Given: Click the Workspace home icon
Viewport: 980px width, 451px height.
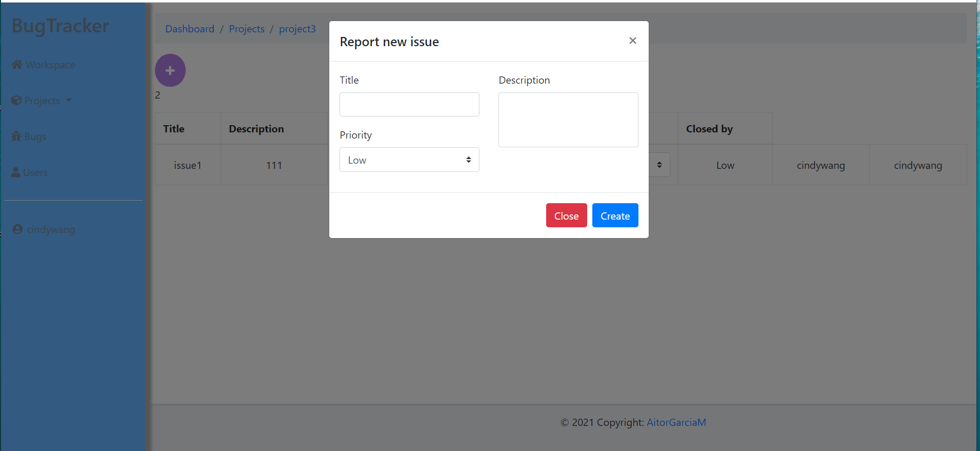Looking at the screenshot, I should pyautogui.click(x=17, y=65).
